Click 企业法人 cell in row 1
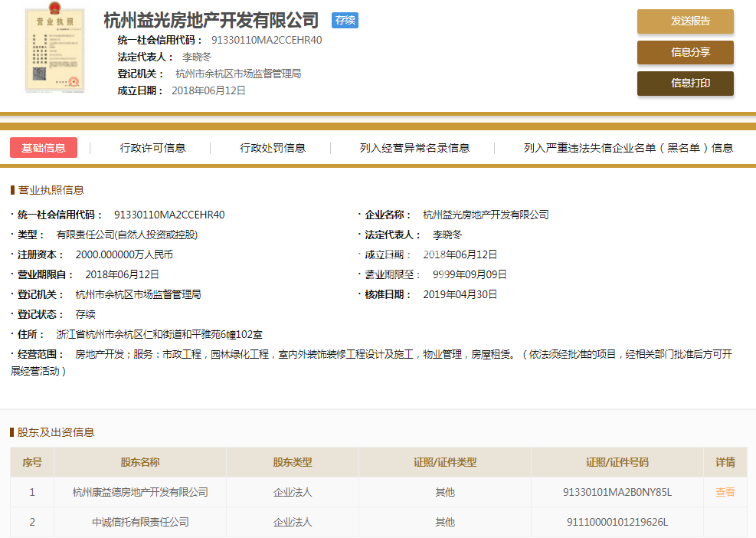 (292, 492)
